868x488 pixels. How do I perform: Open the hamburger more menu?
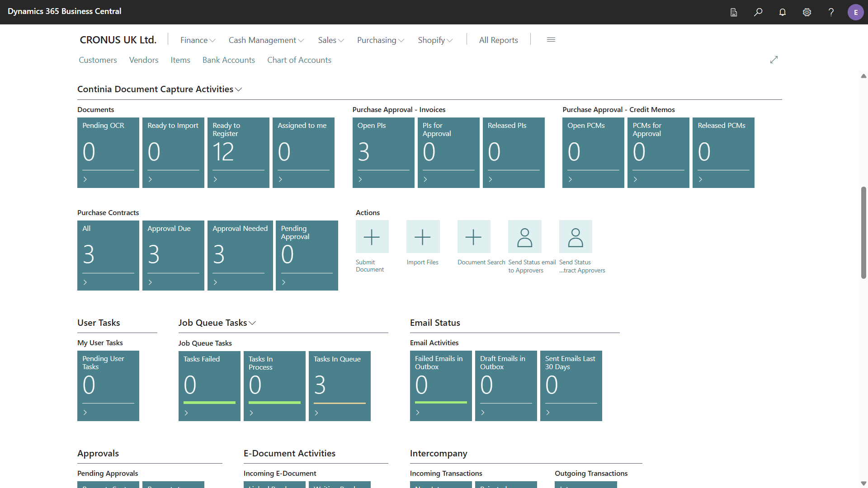(551, 40)
